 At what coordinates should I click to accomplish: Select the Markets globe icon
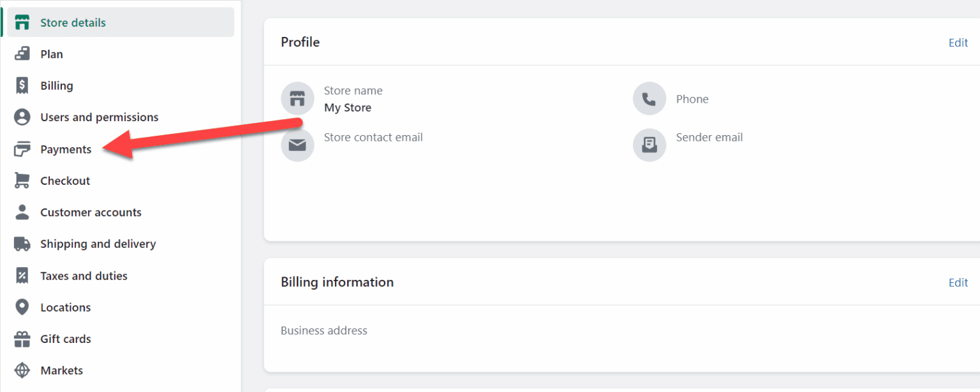point(23,370)
